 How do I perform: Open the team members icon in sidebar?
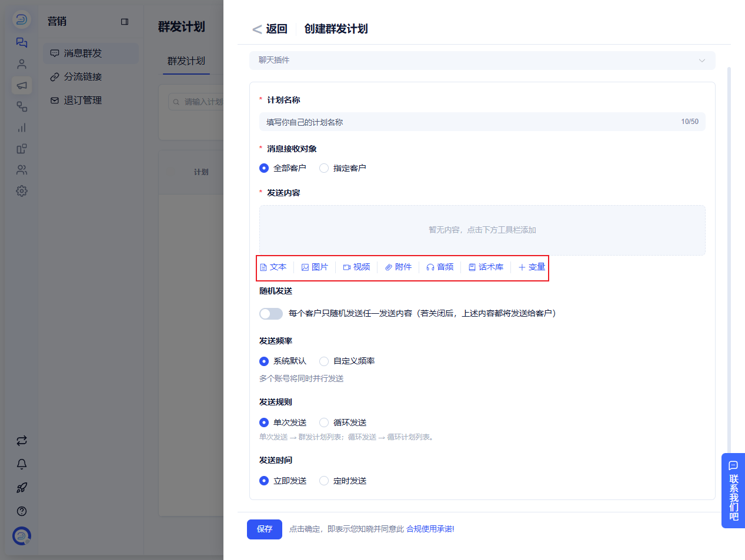pos(22,170)
